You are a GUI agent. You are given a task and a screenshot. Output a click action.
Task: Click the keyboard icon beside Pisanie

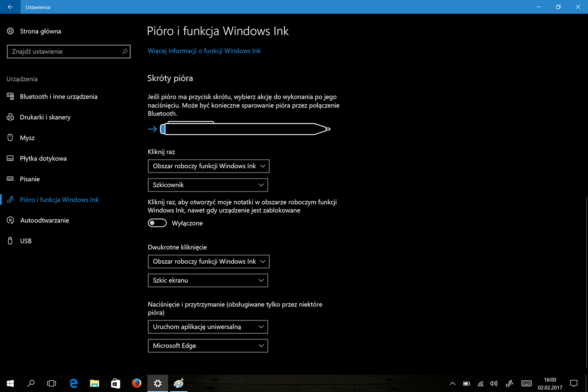[10, 179]
